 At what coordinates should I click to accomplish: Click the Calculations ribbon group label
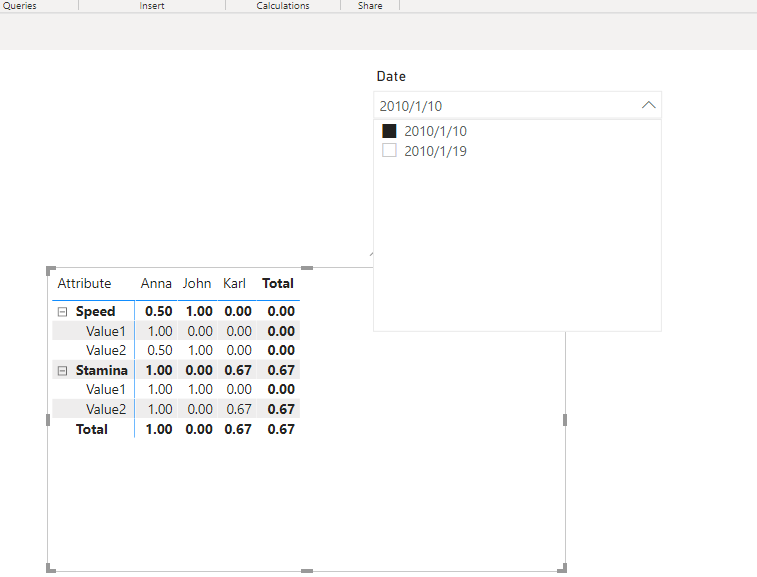(x=283, y=5)
